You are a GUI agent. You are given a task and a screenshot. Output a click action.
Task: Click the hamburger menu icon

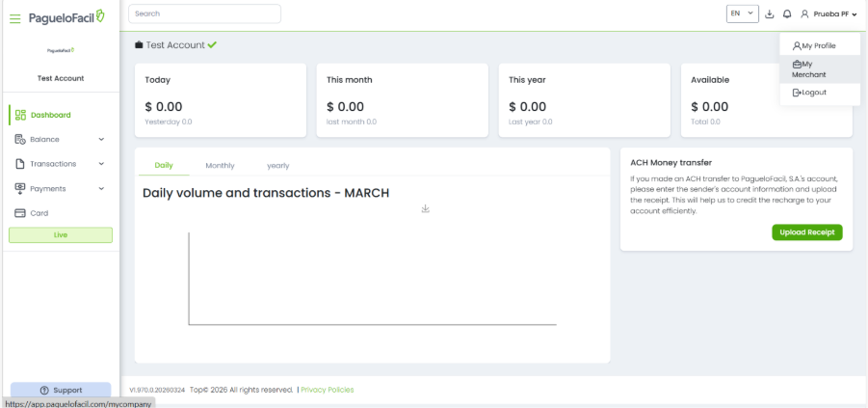tap(14, 18)
